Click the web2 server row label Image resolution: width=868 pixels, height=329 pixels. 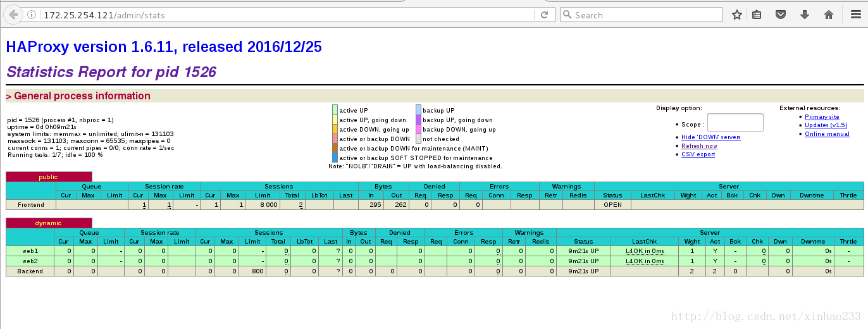30,261
